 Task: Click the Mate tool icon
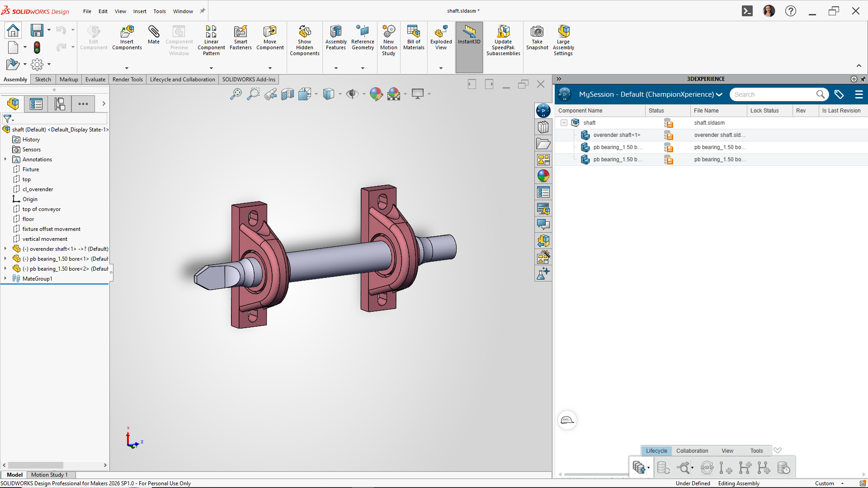[154, 32]
